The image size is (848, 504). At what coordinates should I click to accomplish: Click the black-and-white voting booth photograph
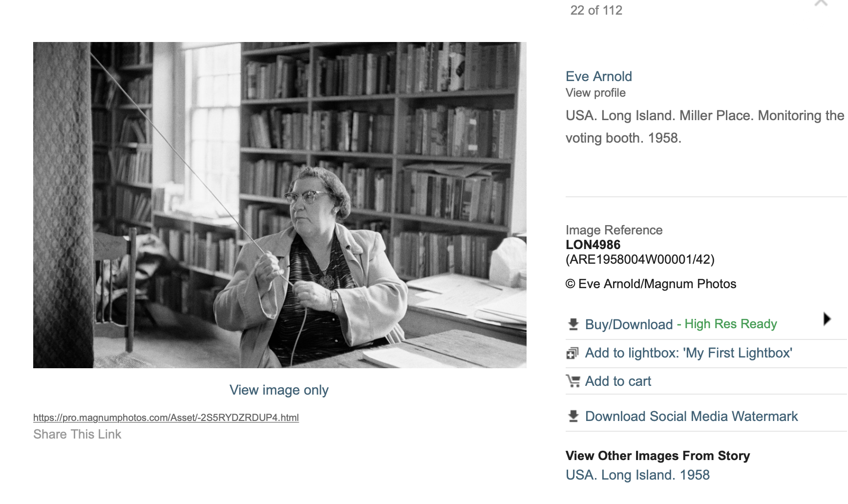click(x=279, y=205)
